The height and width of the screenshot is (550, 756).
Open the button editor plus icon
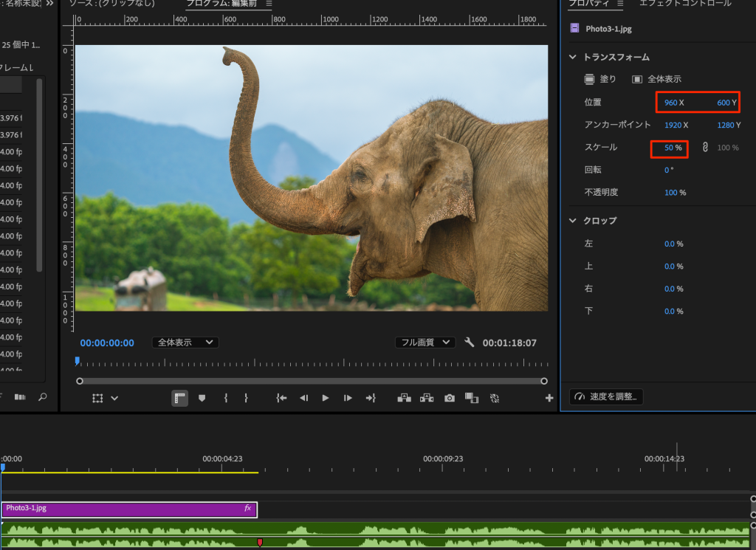549,398
